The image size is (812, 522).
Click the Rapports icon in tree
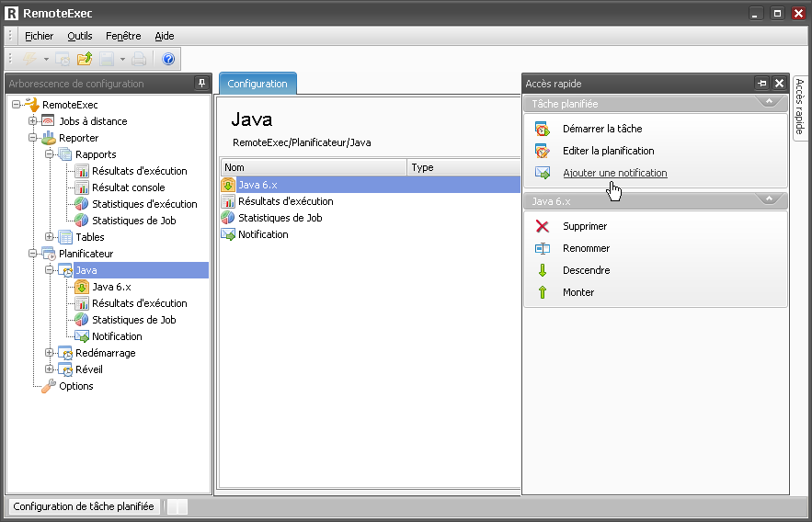point(64,154)
